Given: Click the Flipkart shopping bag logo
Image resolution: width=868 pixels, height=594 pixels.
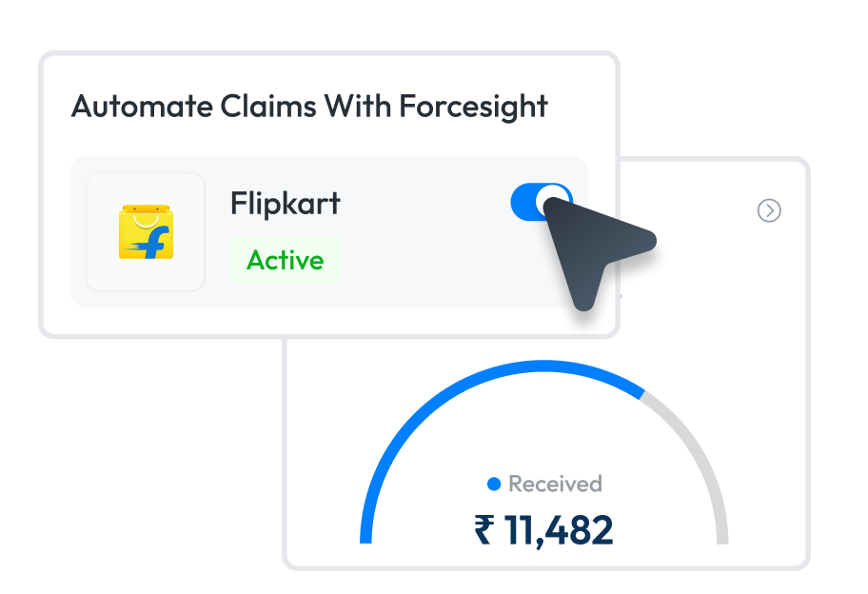Looking at the screenshot, I should coord(146,231).
